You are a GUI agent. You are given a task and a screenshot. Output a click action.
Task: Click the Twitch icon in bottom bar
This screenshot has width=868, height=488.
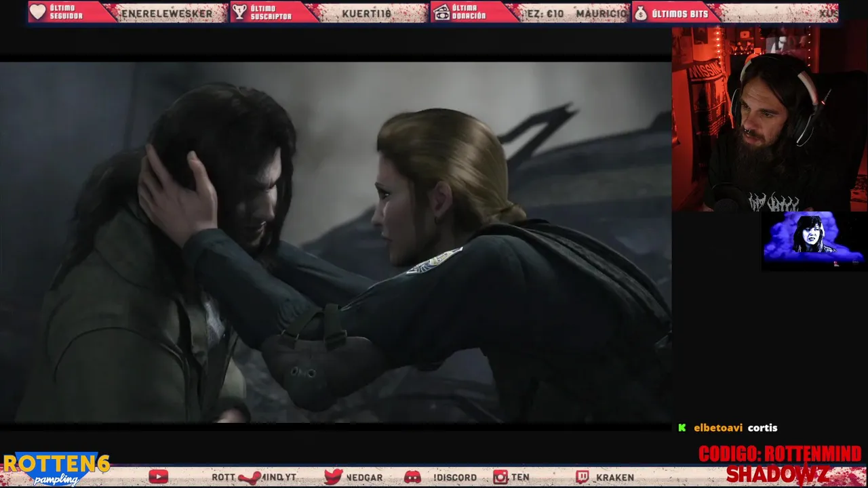[x=582, y=477]
